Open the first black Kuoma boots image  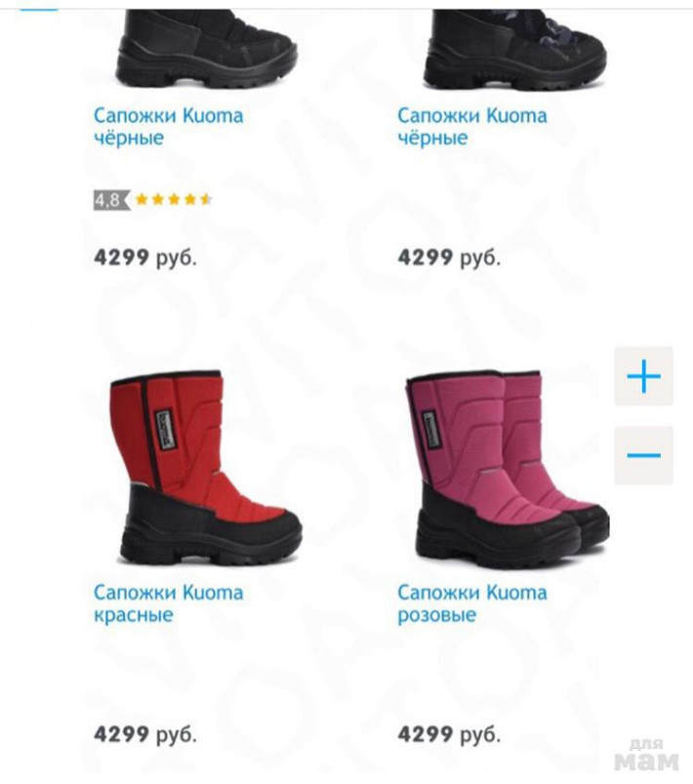(208, 48)
